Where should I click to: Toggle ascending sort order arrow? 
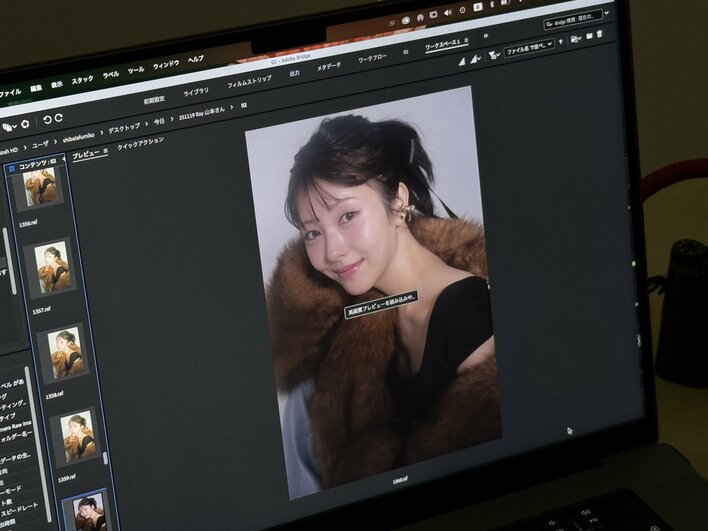(x=561, y=41)
